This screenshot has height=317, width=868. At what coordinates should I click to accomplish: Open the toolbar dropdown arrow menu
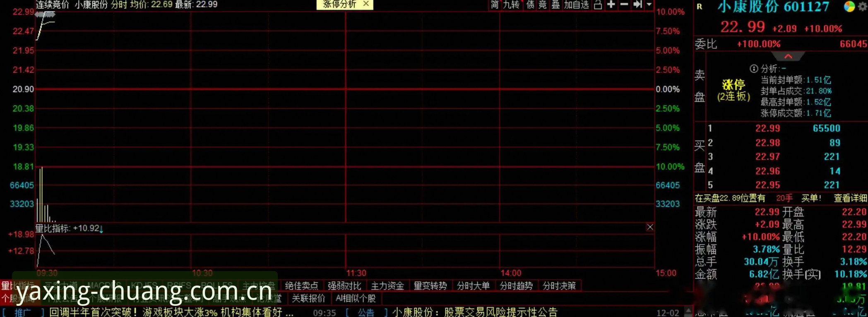click(x=649, y=5)
